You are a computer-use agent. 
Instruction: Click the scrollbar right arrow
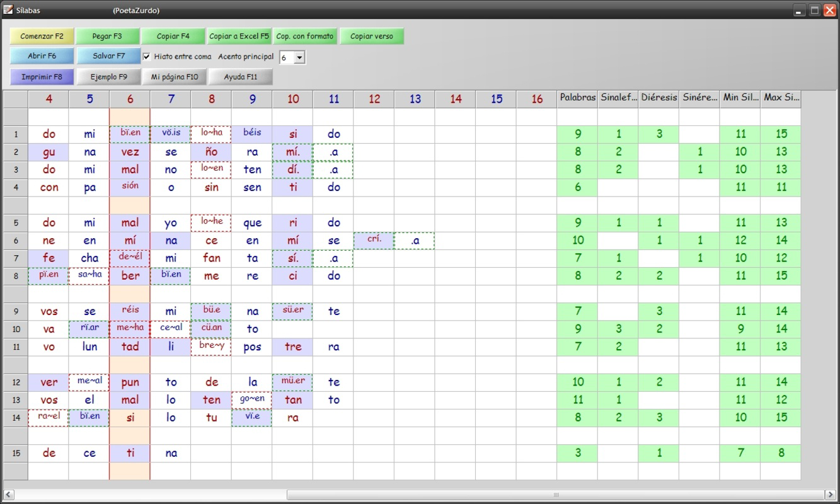pos(830,495)
